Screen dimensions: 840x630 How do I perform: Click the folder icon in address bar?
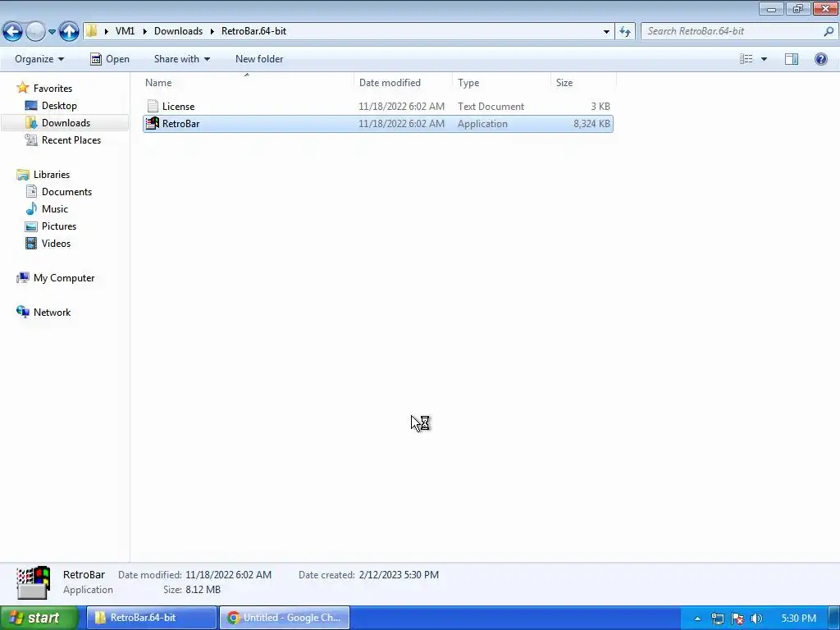click(x=92, y=31)
